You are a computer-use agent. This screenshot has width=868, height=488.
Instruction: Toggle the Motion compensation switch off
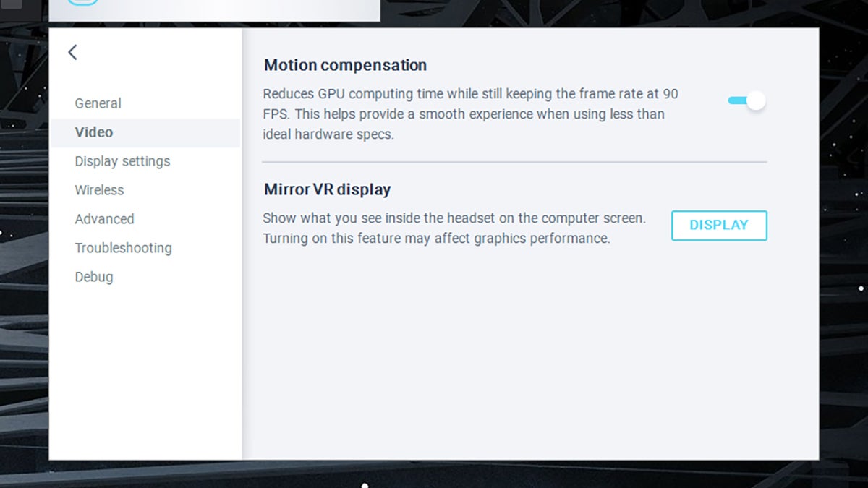click(x=746, y=100)
